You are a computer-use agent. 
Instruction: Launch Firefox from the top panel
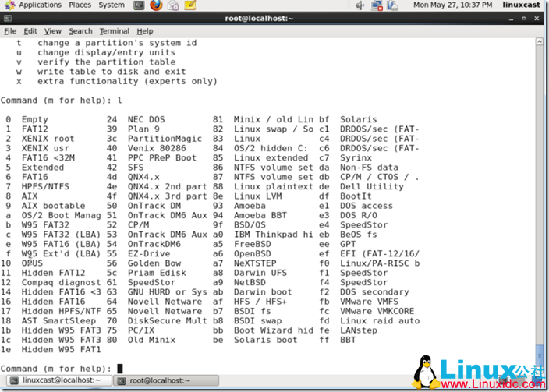(x=156, y=5)
